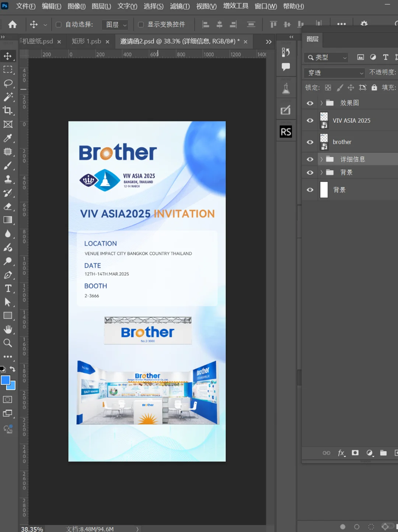Select the Rectangular Marquee tool

[8, 70]
